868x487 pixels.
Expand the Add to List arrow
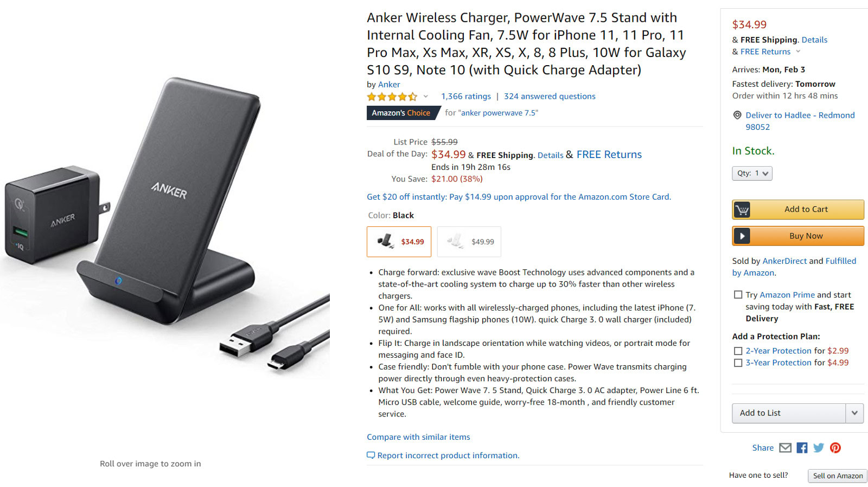(x=854, y=413)
